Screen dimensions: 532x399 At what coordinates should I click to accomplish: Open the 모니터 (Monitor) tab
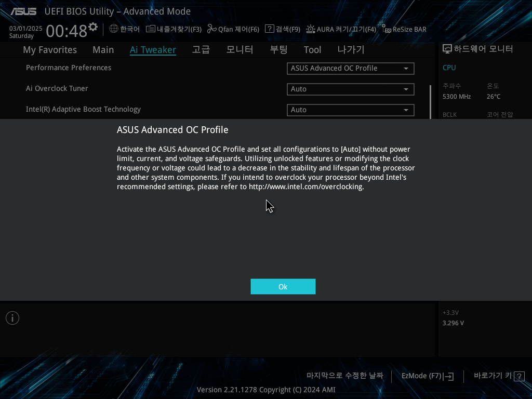point(240,49)
